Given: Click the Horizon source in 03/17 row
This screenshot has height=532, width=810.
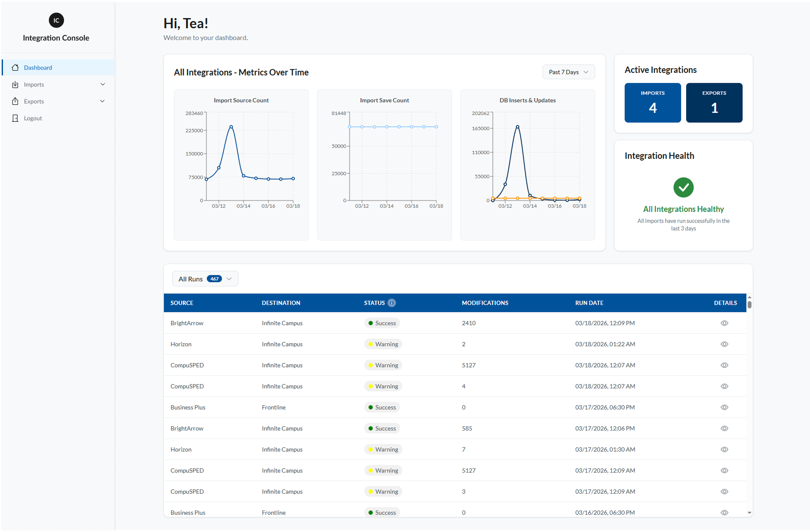Looking at the screenshot, I should pyautogui.click(x=181, y=449).
